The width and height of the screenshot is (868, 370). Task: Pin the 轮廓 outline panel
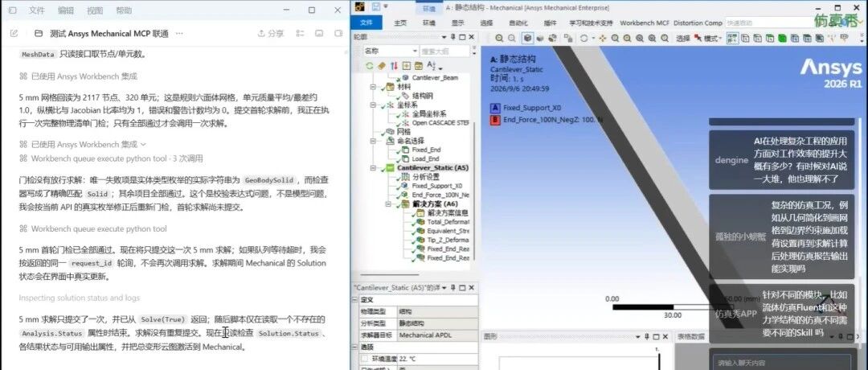coord(453,37)
